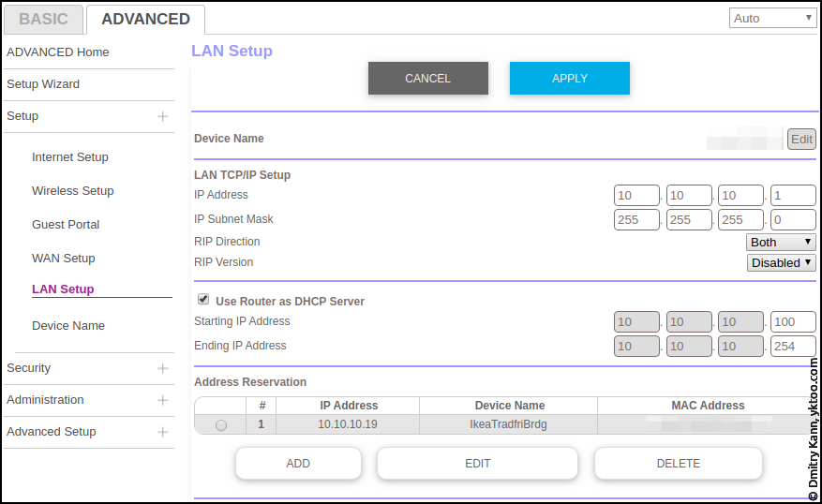Select LAN Setup in the sidebar
This screenshot has width=822, height=504.
[x=63, y=289]
